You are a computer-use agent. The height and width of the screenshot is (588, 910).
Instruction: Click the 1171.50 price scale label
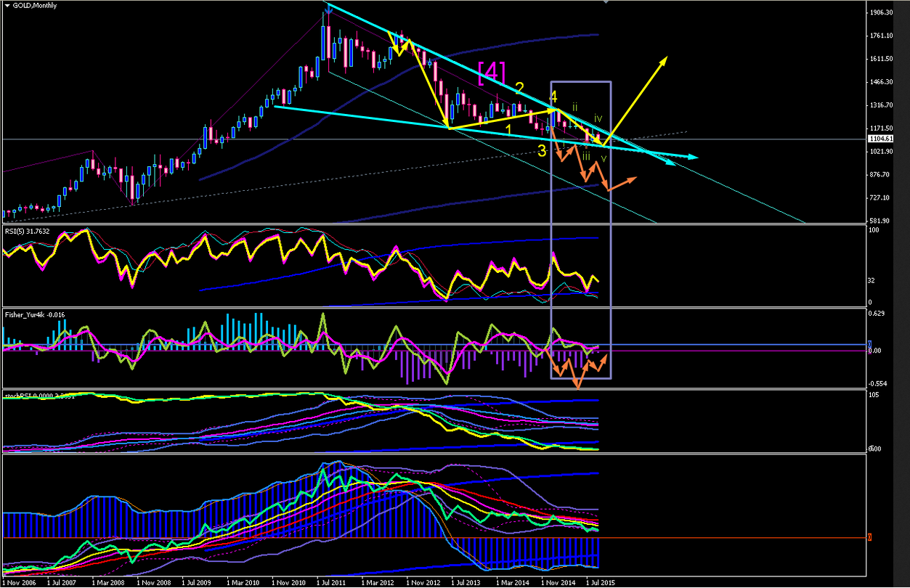click(882, 128)
